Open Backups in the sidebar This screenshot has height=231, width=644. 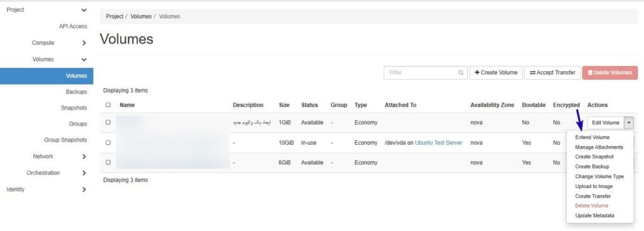[x=76, y=92]
